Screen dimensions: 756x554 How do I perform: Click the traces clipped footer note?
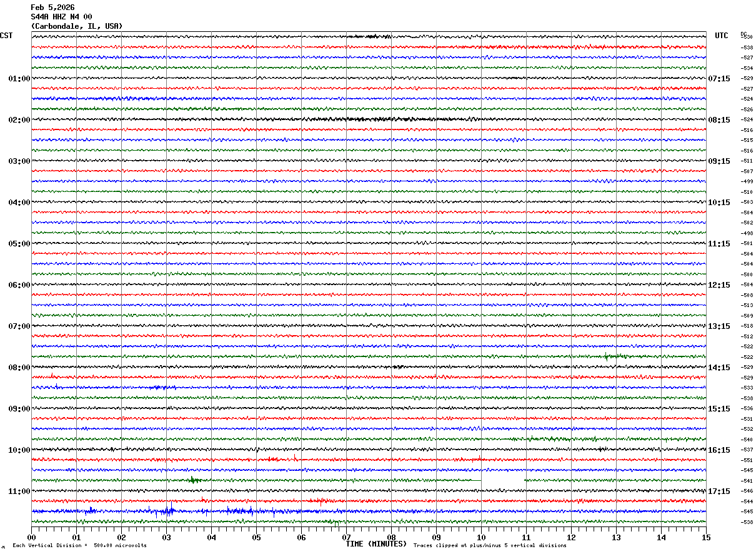[x=490, y=546]
